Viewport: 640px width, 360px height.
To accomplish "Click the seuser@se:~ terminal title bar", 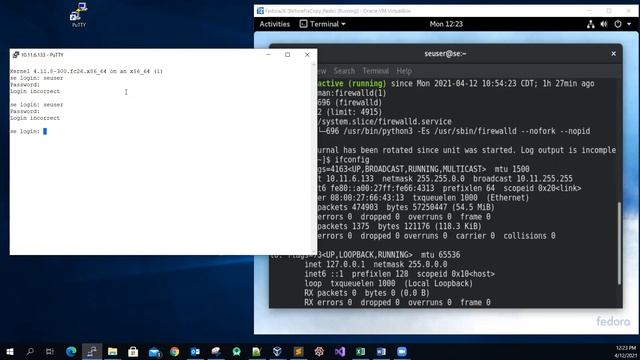I will pos(445,53).
